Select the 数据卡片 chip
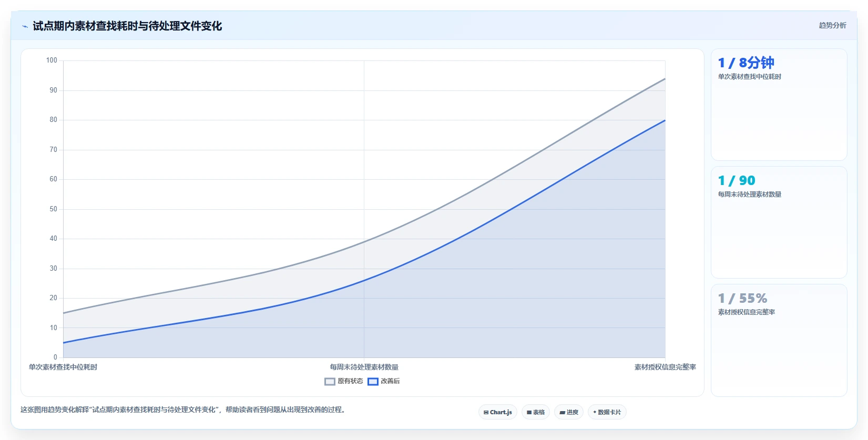868x440 pixels. click(607, 412)
